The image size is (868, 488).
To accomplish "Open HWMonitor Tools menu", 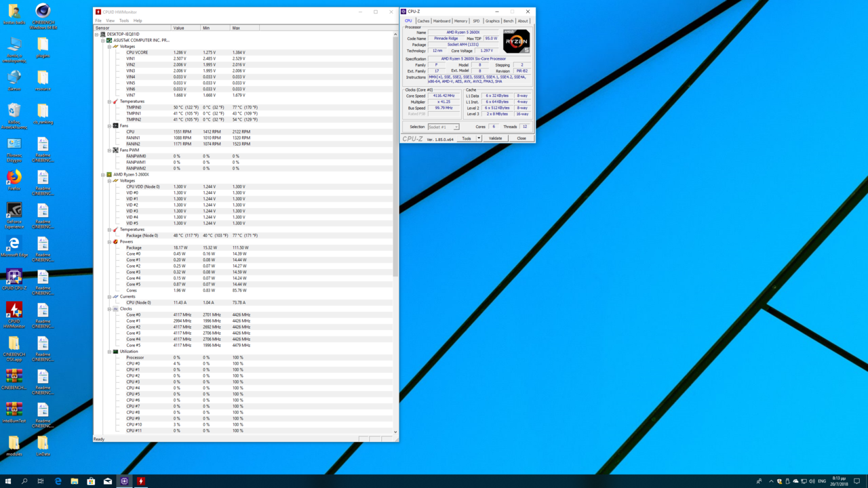I will pos(124,20).
